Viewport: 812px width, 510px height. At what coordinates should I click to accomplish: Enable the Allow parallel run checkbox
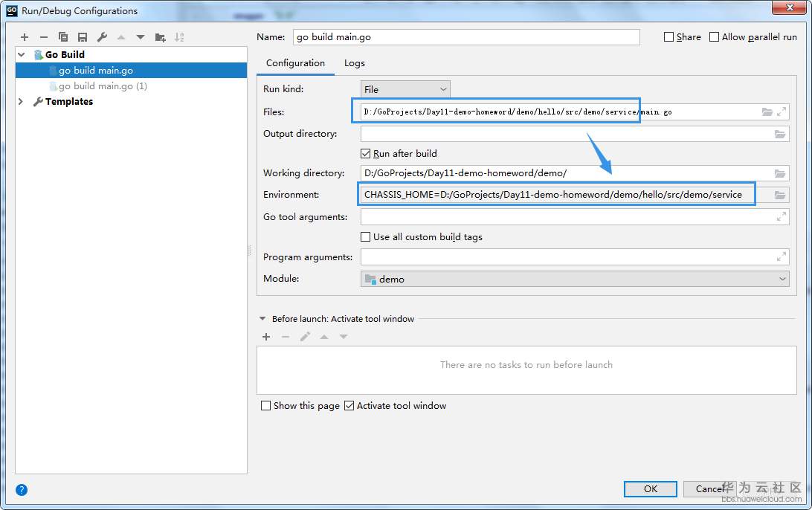715,37
